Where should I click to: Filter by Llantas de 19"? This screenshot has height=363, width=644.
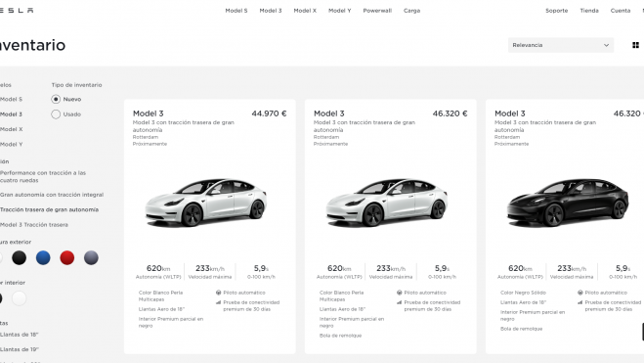point(20,349)
